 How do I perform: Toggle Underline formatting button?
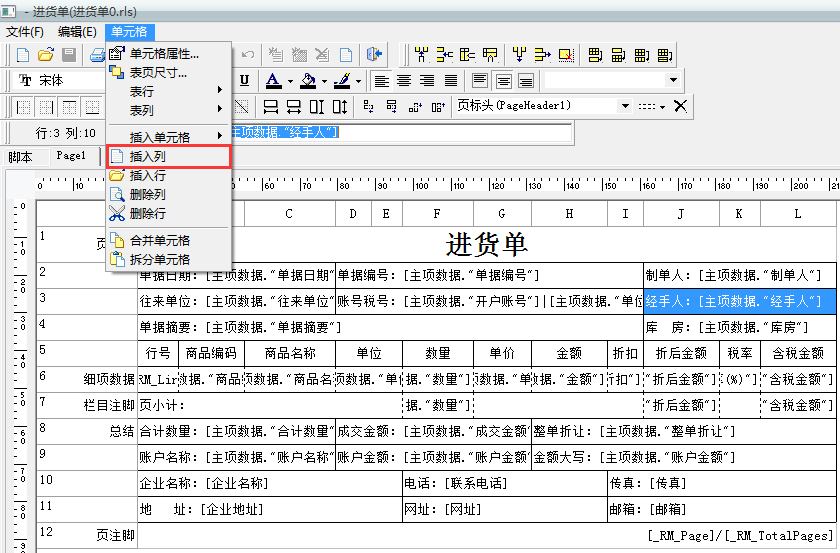pos(244,80)
